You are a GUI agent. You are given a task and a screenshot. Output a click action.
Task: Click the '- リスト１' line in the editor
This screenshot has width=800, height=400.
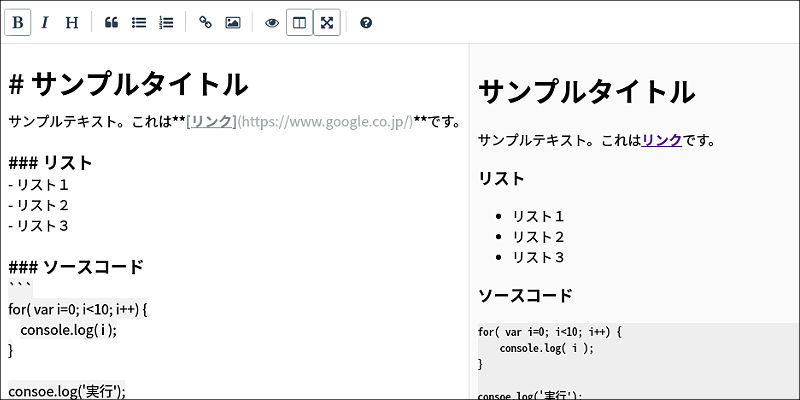coord(38,185)
